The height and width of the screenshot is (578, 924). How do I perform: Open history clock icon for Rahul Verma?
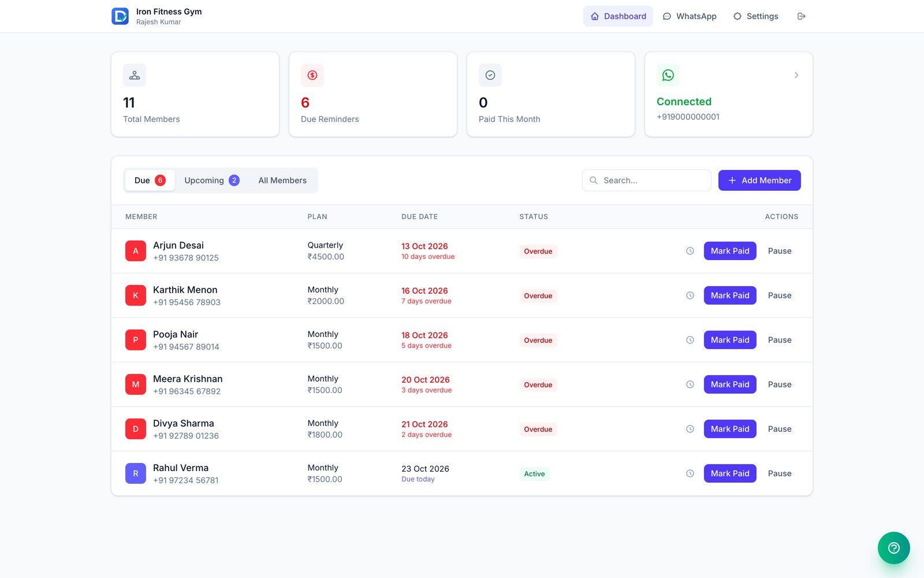[x=690, y=473]
